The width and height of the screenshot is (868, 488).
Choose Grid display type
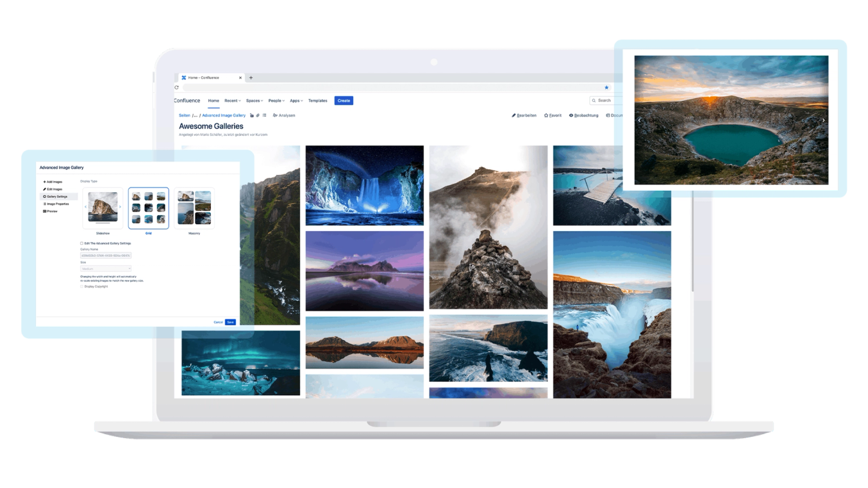149,208
